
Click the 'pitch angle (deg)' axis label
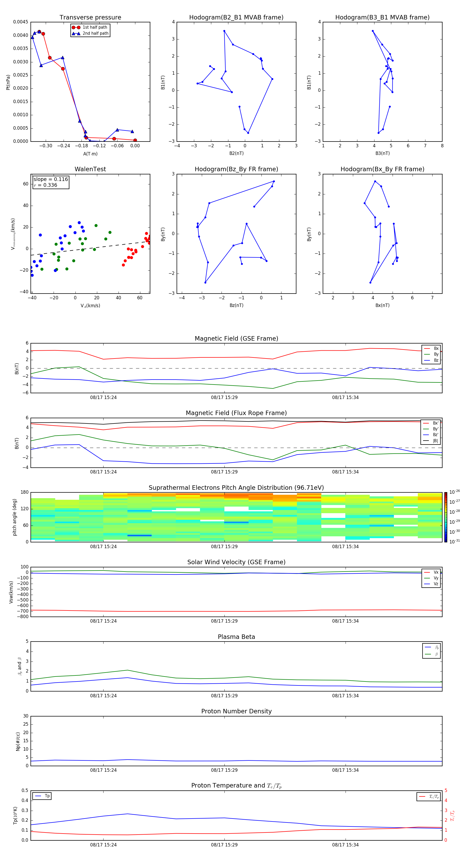[x=15, y=517]
